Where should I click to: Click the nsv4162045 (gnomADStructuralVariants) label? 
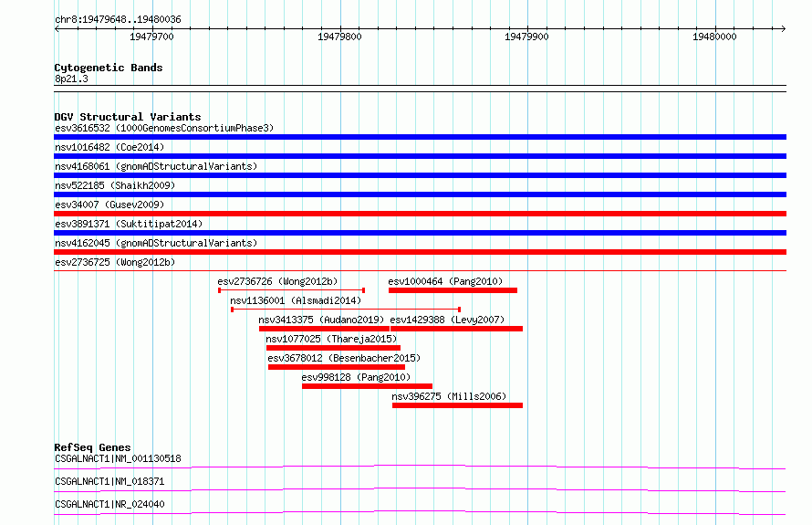click(x=156, y=243)
